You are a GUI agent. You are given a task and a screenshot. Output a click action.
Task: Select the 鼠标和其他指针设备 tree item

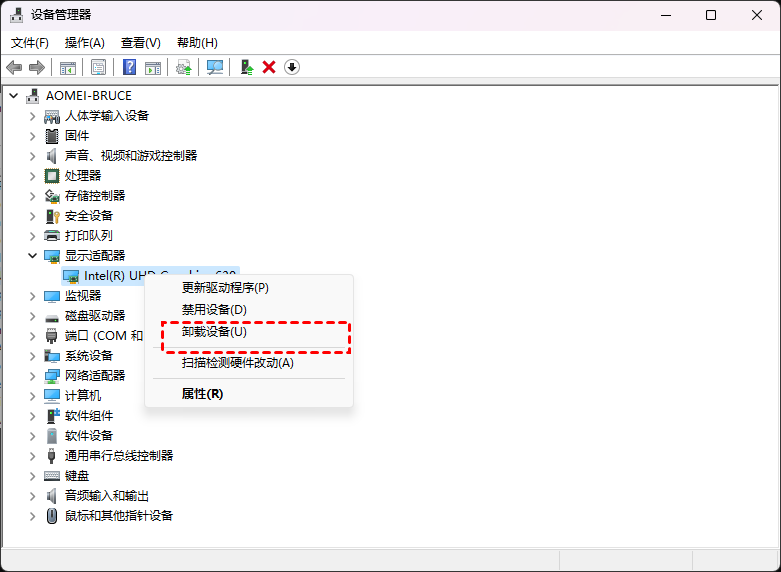point(119,516)
